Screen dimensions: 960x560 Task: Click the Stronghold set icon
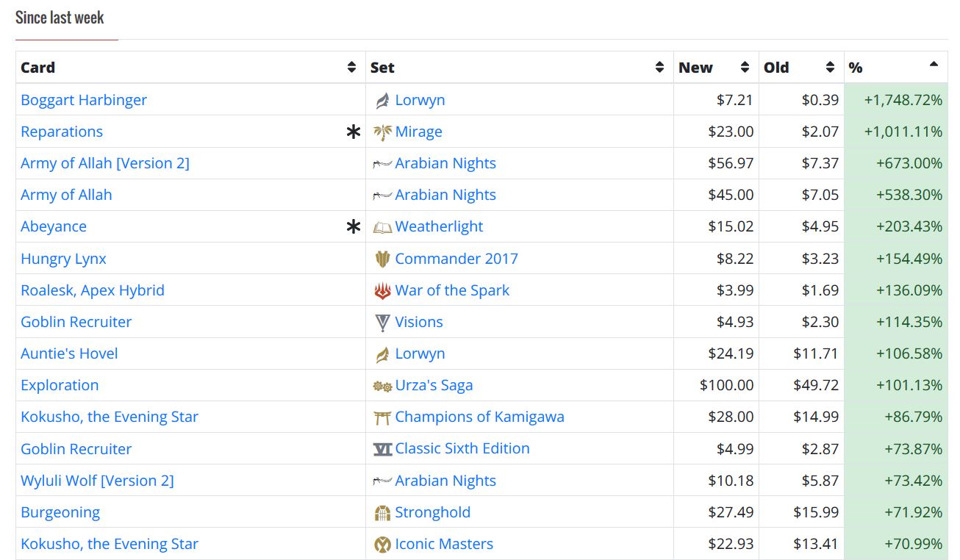382,513
